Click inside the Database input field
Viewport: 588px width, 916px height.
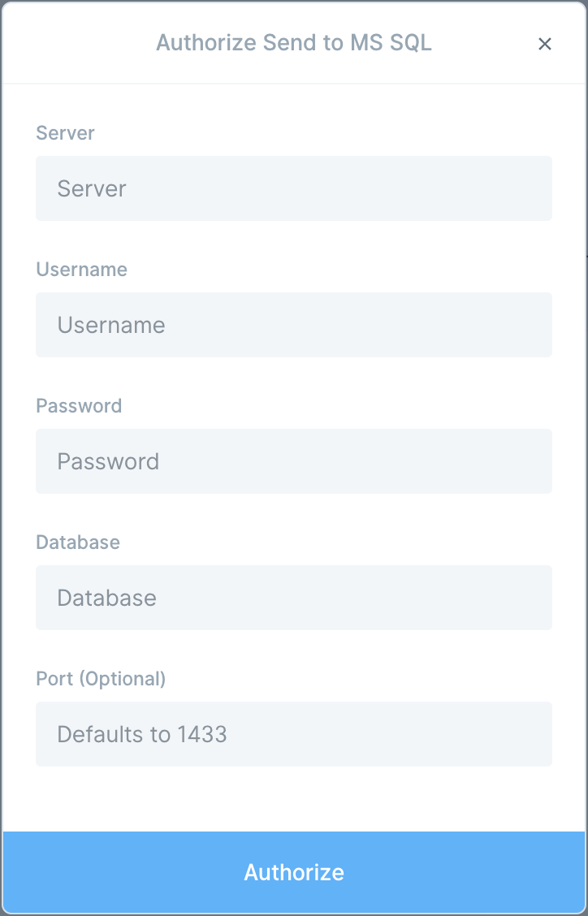coord(294,598)
